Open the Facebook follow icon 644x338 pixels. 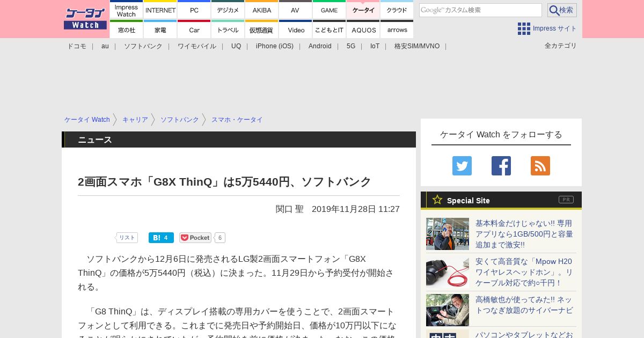point(501,166)
